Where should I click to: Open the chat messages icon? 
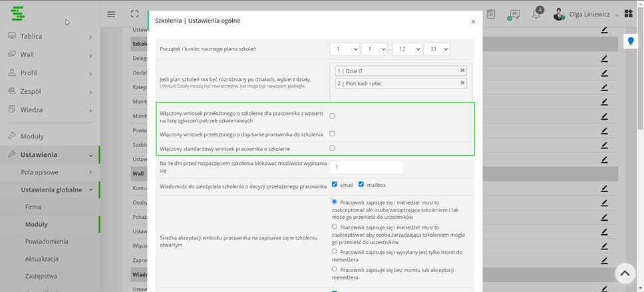[514, 15]
